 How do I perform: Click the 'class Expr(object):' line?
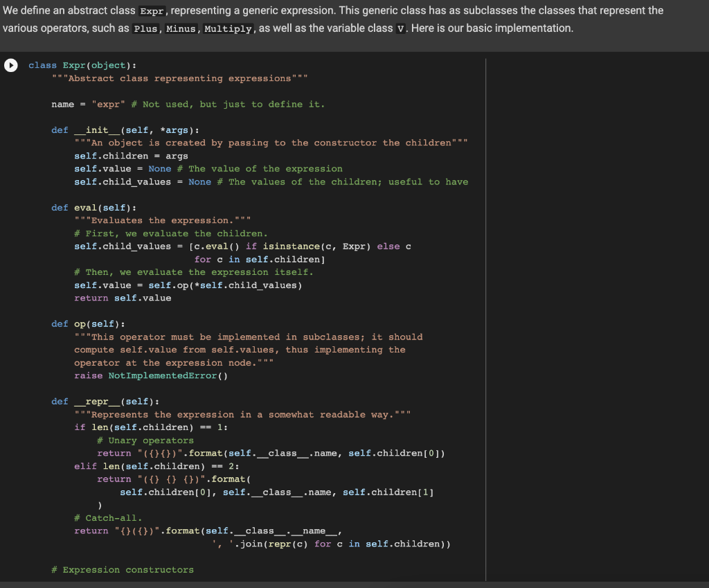point(82,66)
